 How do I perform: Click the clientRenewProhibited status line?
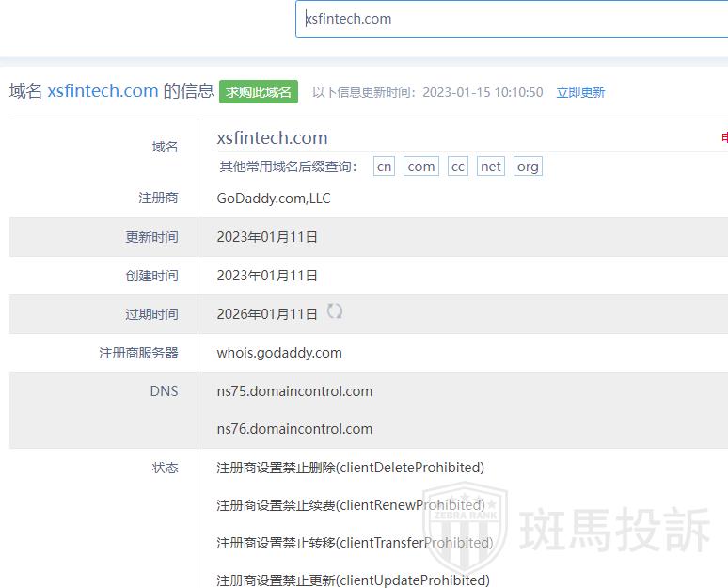351,505
